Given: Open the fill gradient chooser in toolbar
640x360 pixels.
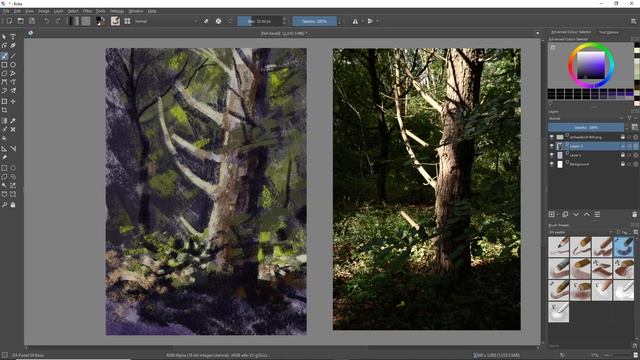Looking at the screenshot, I should pos(74,21).
